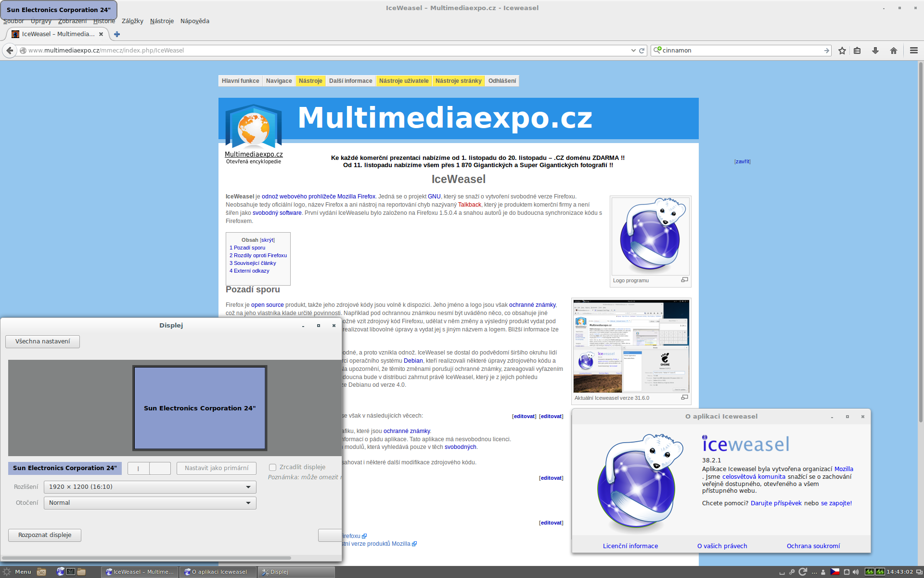This screenshot has width=924, height=578.
Task: Open the Licenční informace link
Action: coord(630,546)
